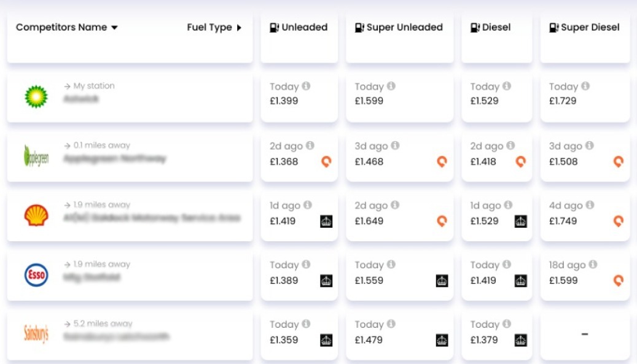Image resolution: width=637 pixels, height=364 pixels.
Task: Click BP Super Diesel price £1.729
Action: pos(563,101)
